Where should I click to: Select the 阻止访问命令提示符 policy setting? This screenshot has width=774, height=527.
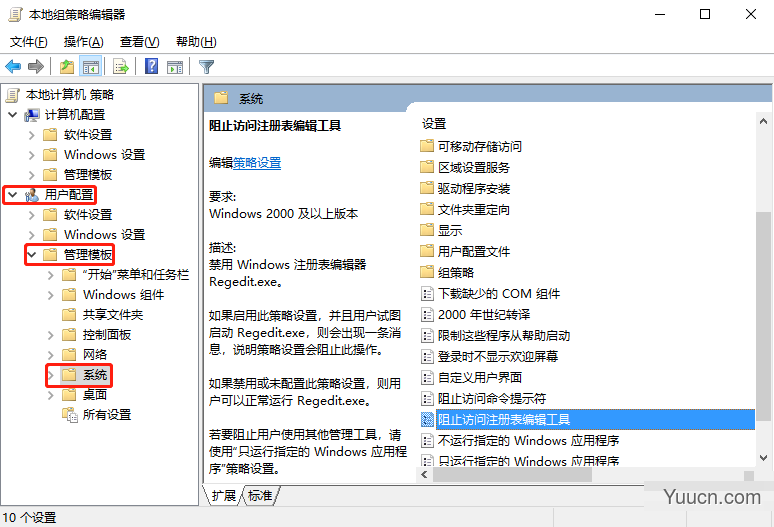492,398
